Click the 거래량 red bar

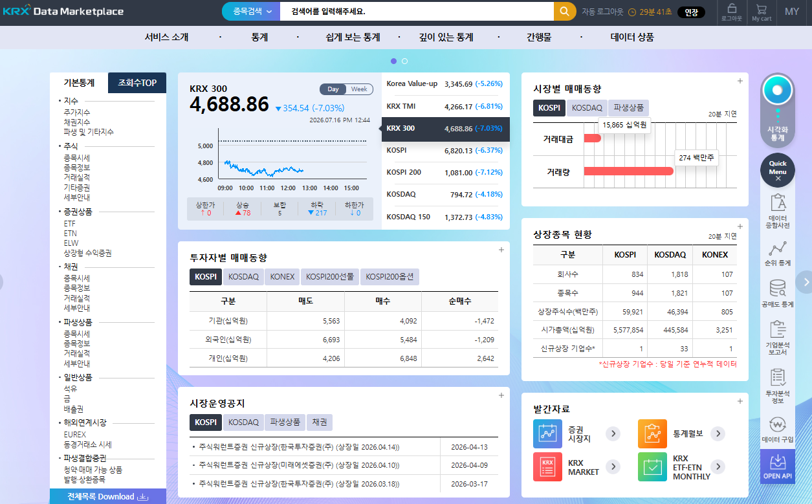(x=628, y=171)
